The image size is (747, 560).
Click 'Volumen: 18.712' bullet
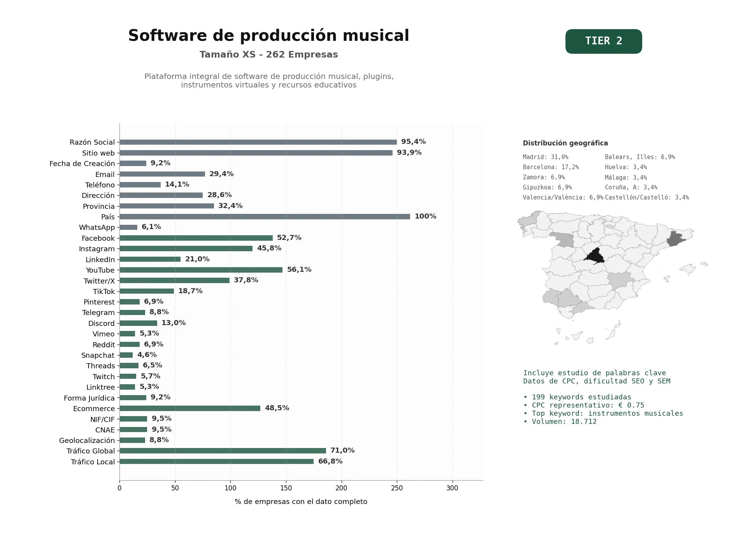560,422
